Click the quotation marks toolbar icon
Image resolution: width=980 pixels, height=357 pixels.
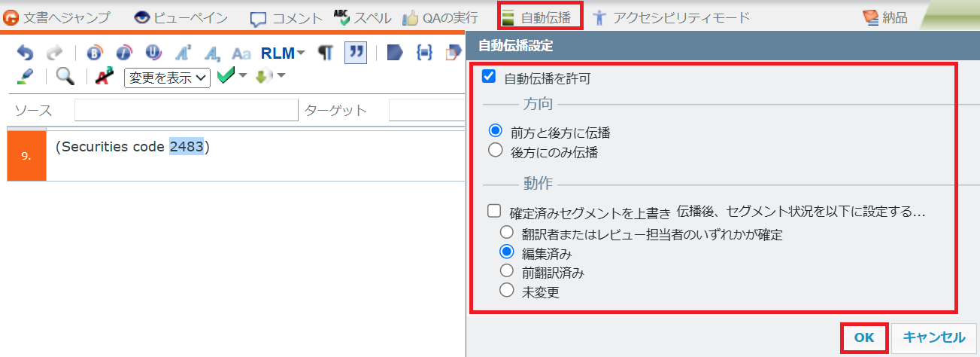coord(355,53)
